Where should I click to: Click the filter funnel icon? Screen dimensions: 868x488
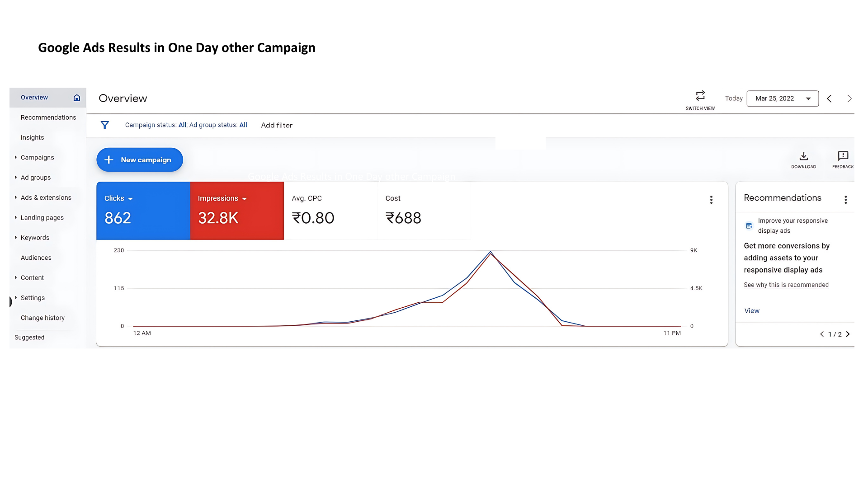click(x=105, y=125)
